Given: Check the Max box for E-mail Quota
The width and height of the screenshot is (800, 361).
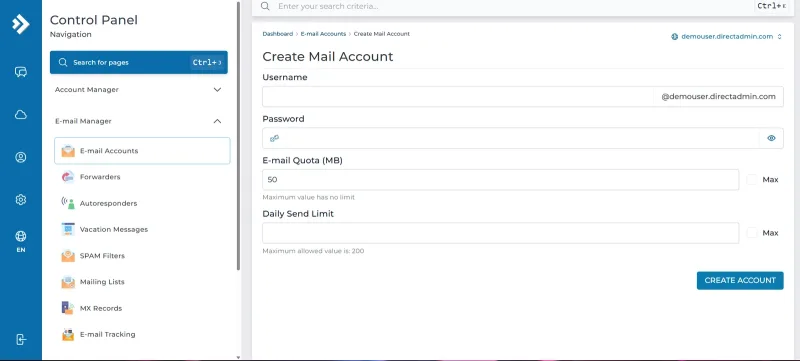Looking at the screenshot, I should [x=752, y=179].
